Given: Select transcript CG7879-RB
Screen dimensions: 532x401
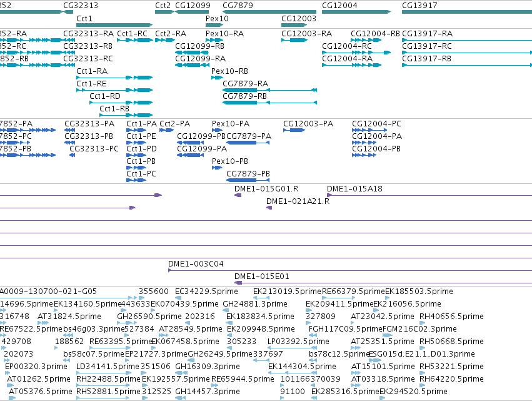Looking at the screenshot, I should tap(244, 96).
